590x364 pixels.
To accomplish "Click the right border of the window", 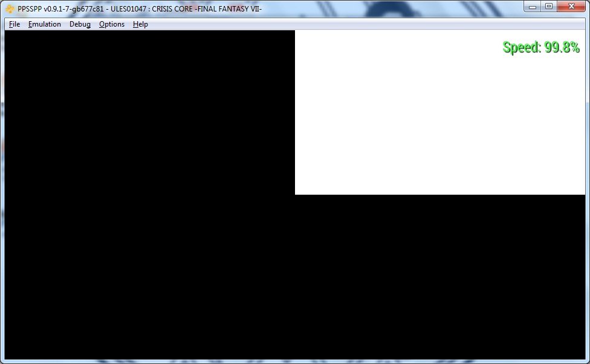I will (x=588, y=193).
